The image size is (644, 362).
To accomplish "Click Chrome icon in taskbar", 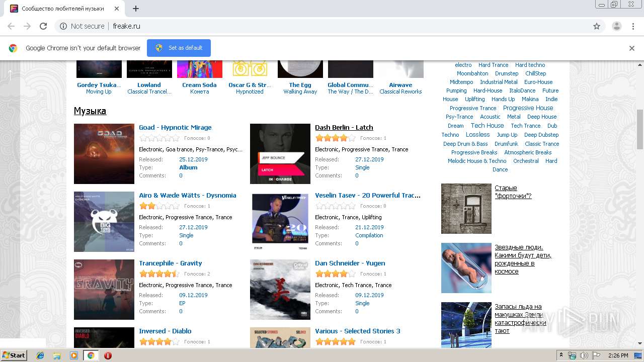I will tap(91, 355).
